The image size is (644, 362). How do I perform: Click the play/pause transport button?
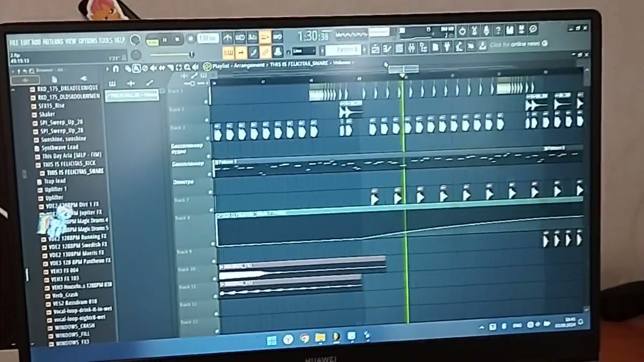(165, 40)
